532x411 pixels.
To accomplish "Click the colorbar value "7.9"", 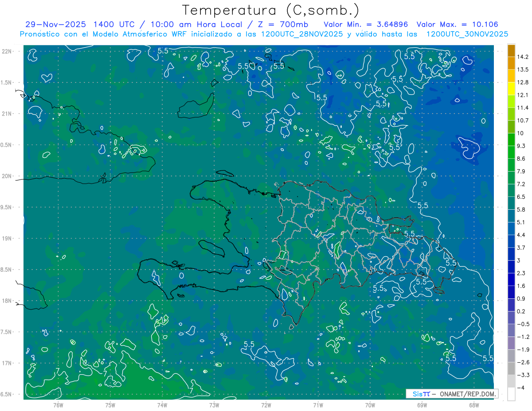I will point(521,171).
